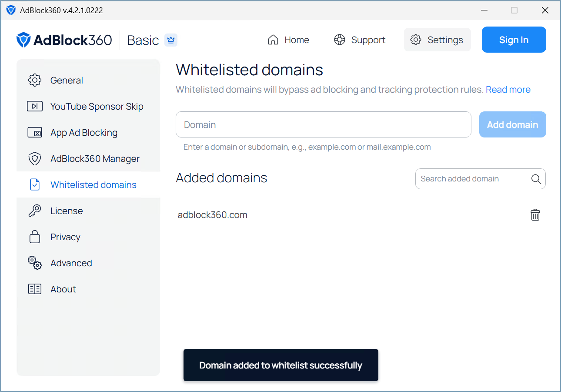561x392 pixels.
Task: Go to App Ad Blocking section
Action: pyautogui.click(x=88, y=132)
